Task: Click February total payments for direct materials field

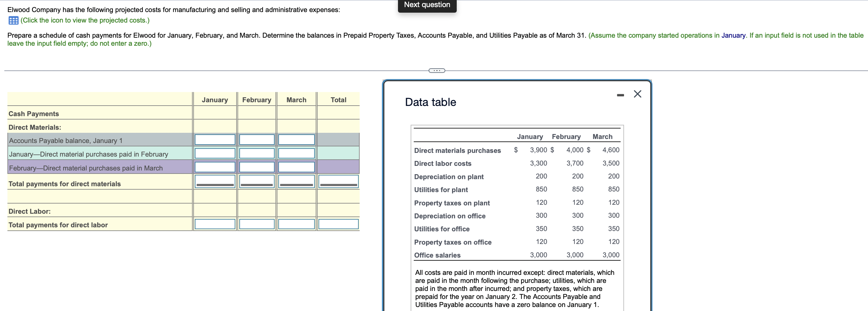Action: [257, 181]
